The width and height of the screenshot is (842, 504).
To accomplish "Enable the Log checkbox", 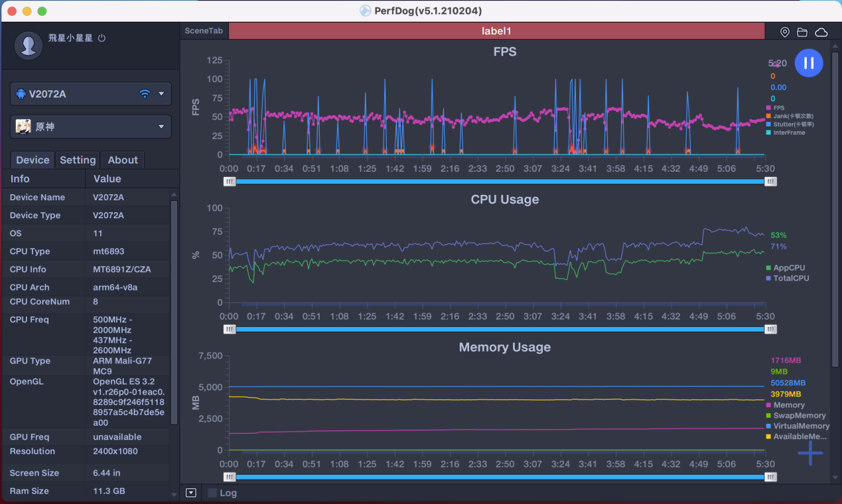I will pos(212,493).
